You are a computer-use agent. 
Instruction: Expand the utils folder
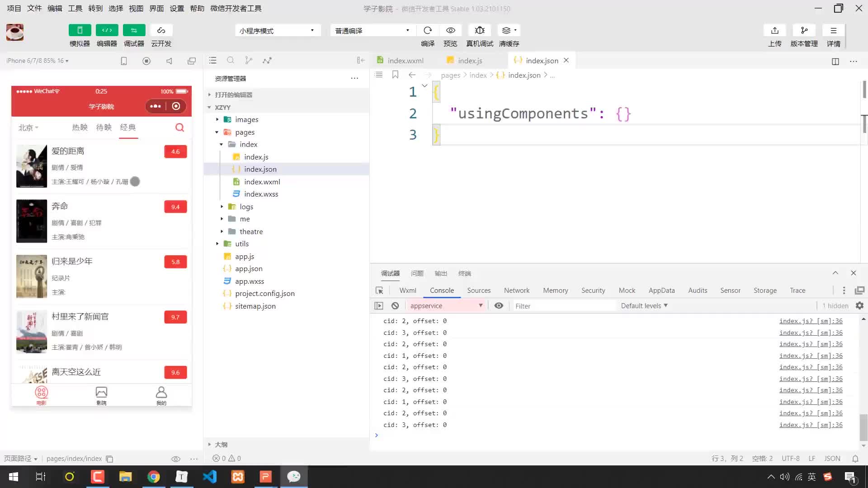click(x=242, y=244)
